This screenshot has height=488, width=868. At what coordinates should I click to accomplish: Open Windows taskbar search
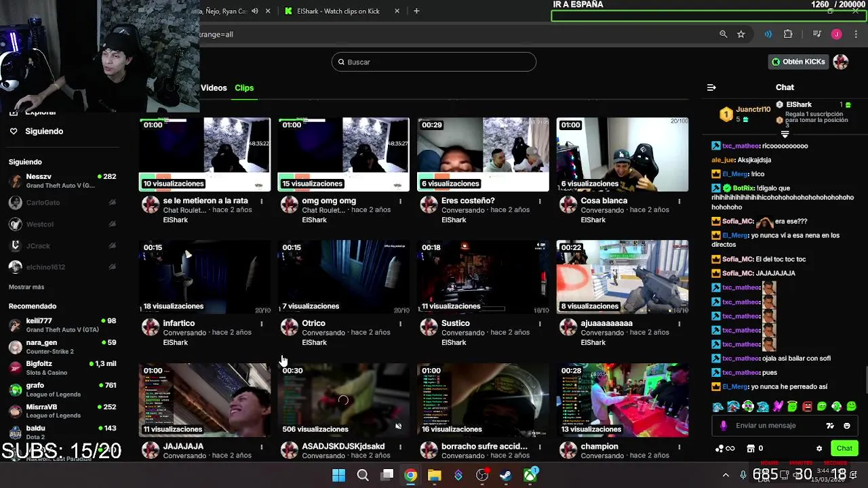pos(363,475)
